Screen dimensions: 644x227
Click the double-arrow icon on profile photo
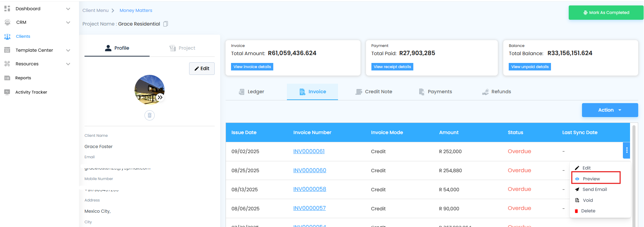160,97
